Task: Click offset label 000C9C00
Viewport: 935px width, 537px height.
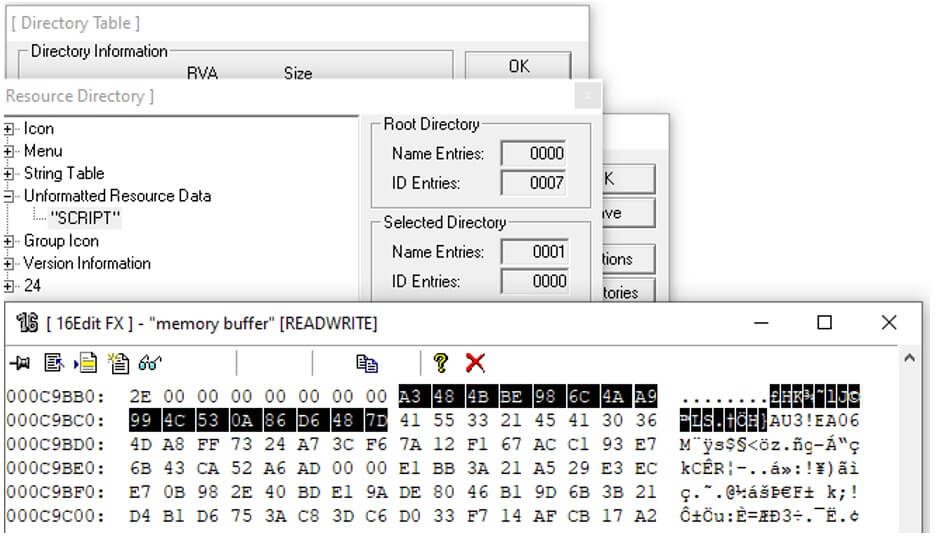Action: (55, 516)
